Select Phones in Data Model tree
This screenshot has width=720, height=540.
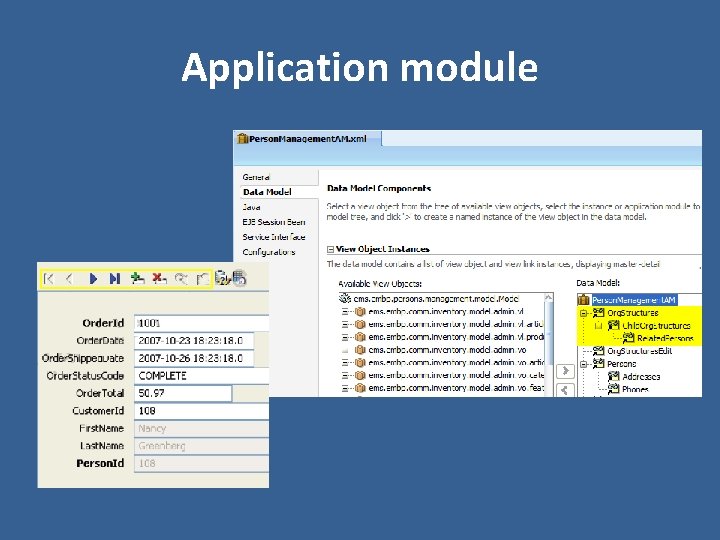[635, 389]
